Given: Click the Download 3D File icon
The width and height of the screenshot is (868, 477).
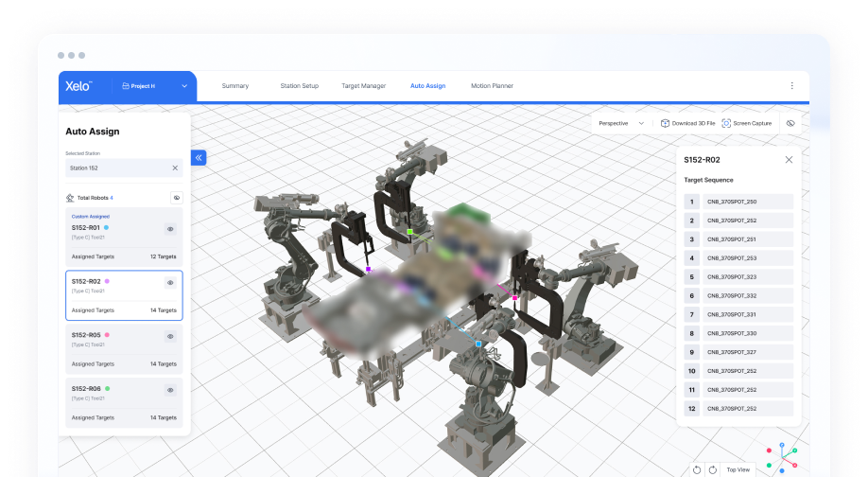Looking at the screenshot, I should (666, 123).
